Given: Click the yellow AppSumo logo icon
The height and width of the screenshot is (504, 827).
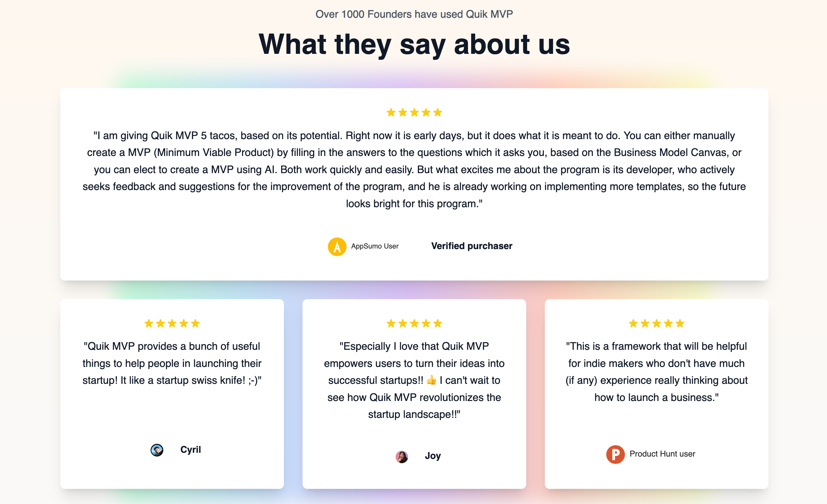Looking at the screenshot, I should [337, 246].
